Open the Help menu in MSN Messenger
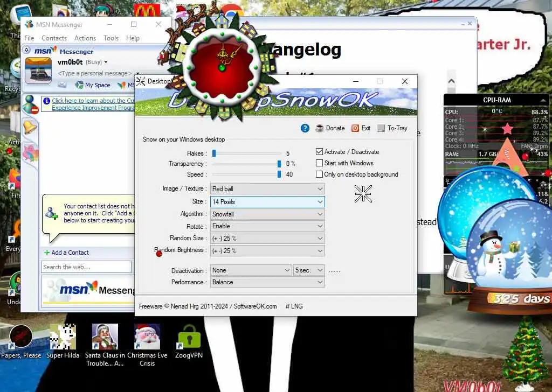552x392 pixels. point(133,38)
